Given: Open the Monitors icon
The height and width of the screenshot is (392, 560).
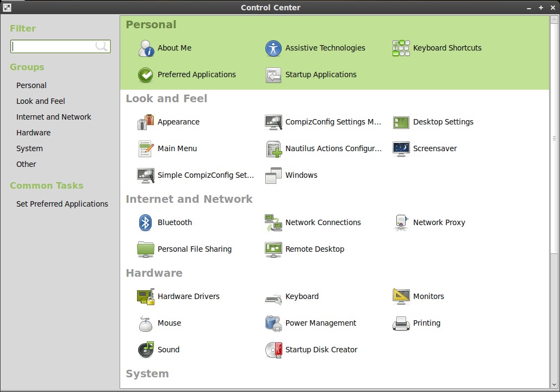Looking at the screenshot, I should tap(401, 297).
